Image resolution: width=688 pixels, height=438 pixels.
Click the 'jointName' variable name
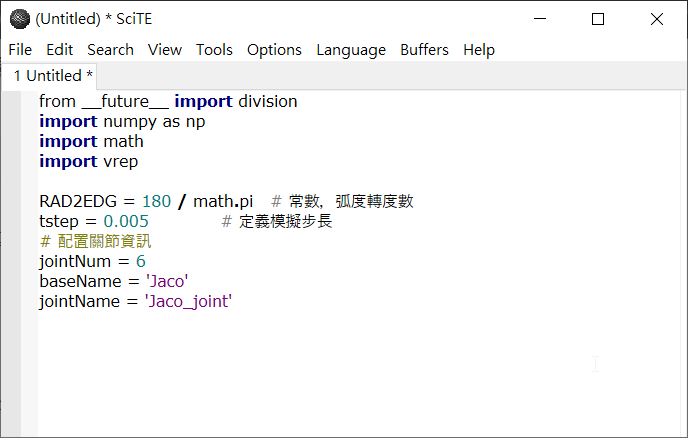point(79,302)
